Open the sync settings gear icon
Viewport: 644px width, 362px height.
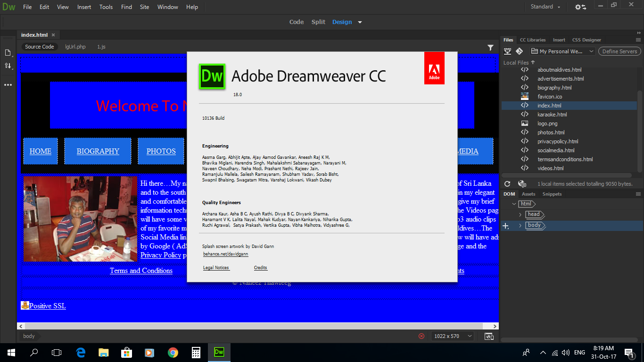[x=580, y=7]
